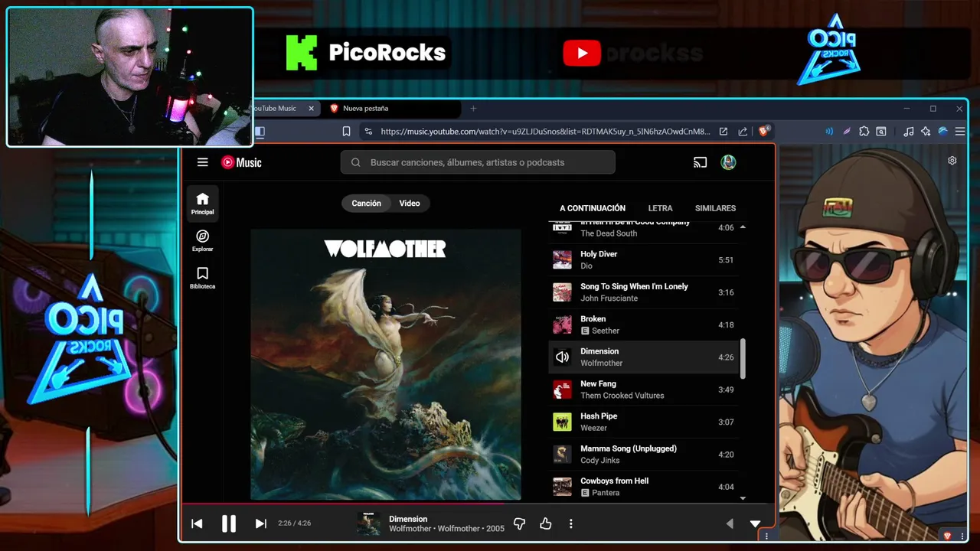Open settings gear on new tab page
The width and height of the screenshot is (980, 551).
[952, 161]
